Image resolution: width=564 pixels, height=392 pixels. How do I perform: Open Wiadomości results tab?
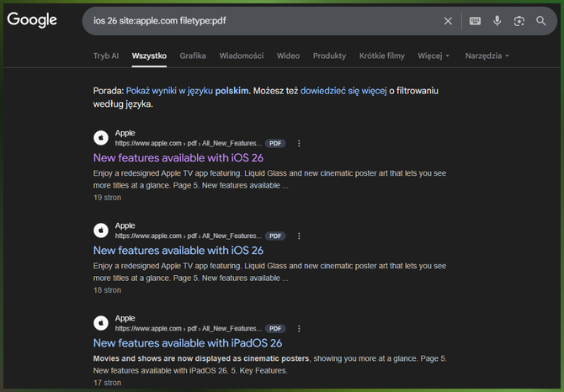click(242, 56)
